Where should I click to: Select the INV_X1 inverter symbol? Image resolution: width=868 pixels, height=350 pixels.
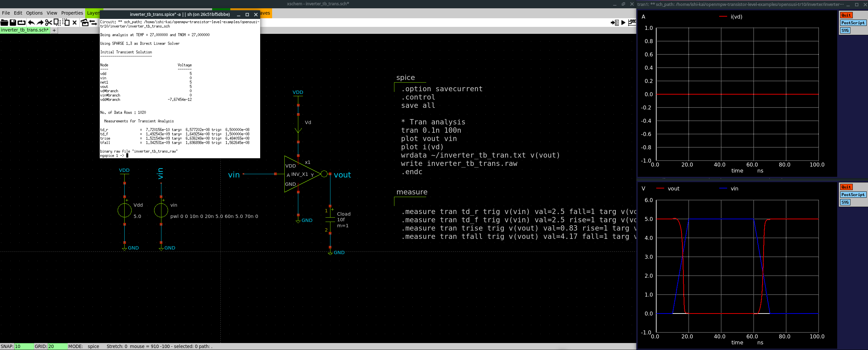click(302, 174)
